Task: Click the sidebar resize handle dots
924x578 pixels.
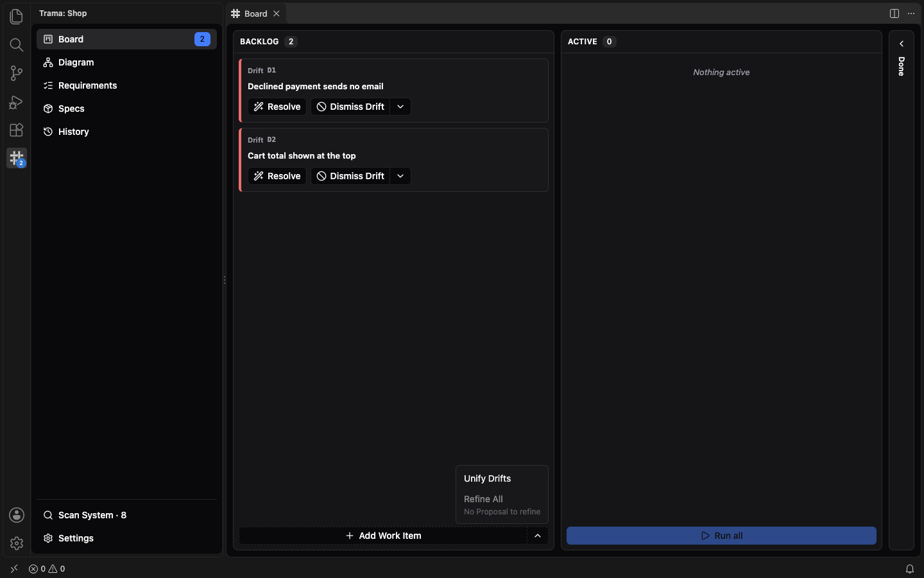Action: coord(225,280)
